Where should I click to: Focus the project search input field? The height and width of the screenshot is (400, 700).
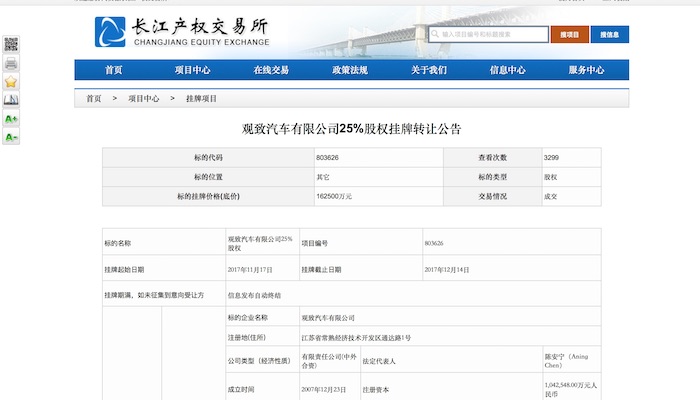[x=488, y=34]
